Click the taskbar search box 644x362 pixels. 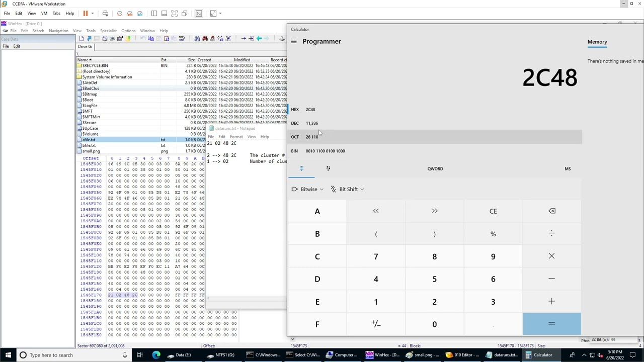click(x=73, y=355)
